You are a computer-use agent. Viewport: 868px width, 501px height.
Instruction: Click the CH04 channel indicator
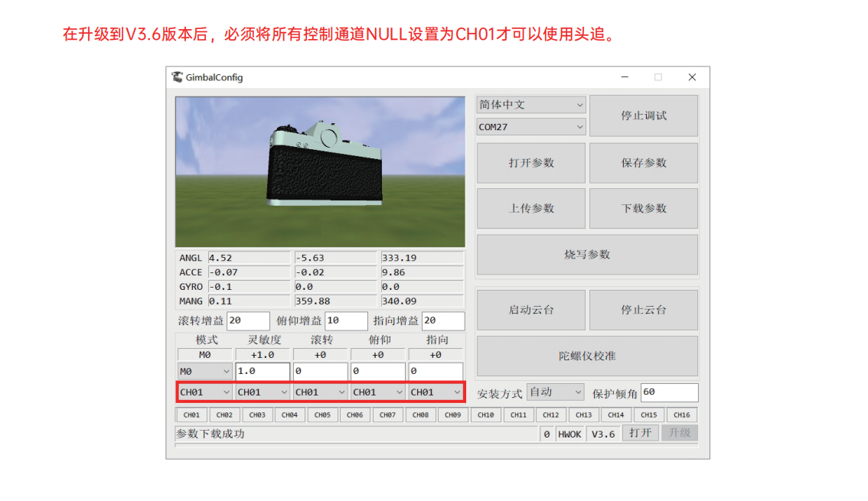pyautogui.click(x=289, y=415)
